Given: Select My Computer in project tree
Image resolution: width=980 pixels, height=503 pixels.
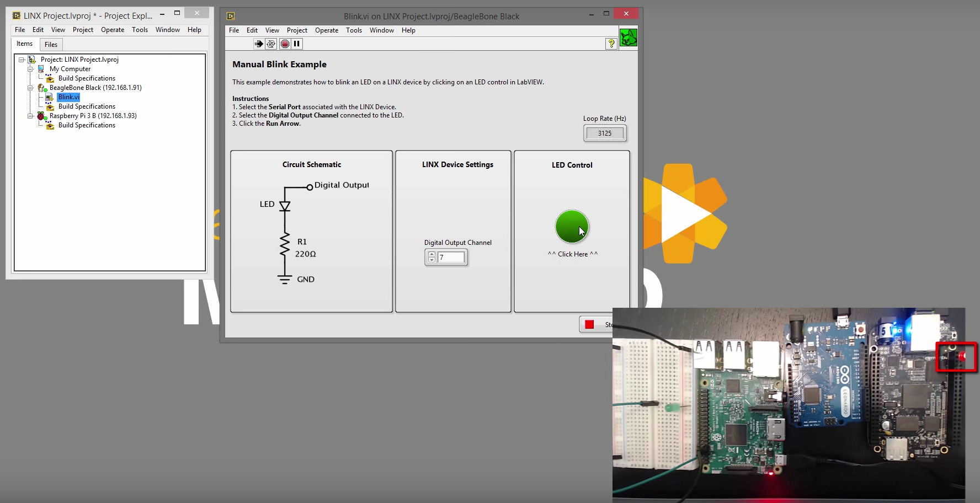Looking at the screenshot, I should (x=70, y=69).
